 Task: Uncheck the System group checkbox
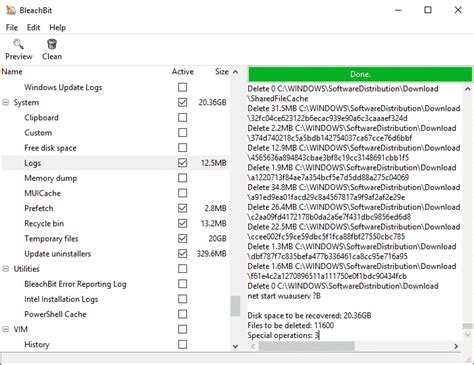click(x=182, y=102)
